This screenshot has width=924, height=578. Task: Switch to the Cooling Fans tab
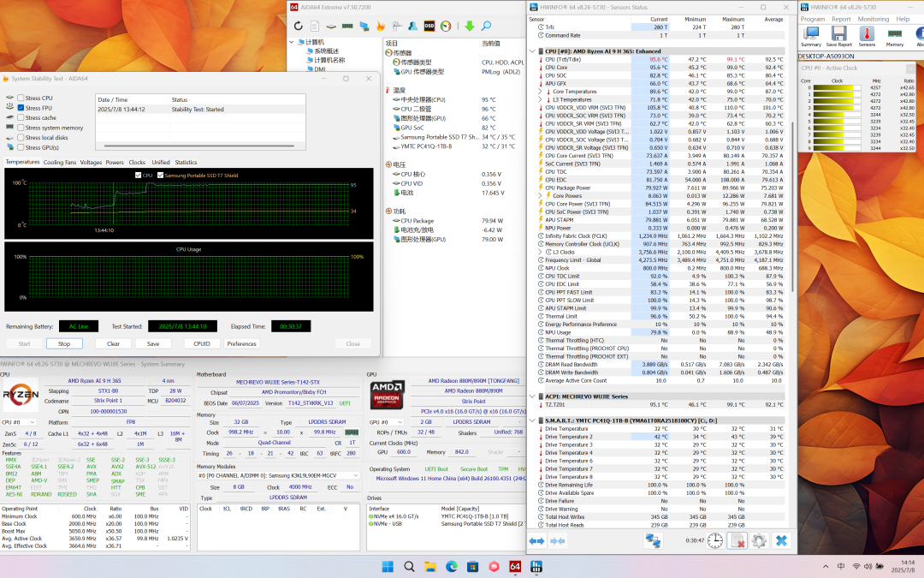point(60,162)
